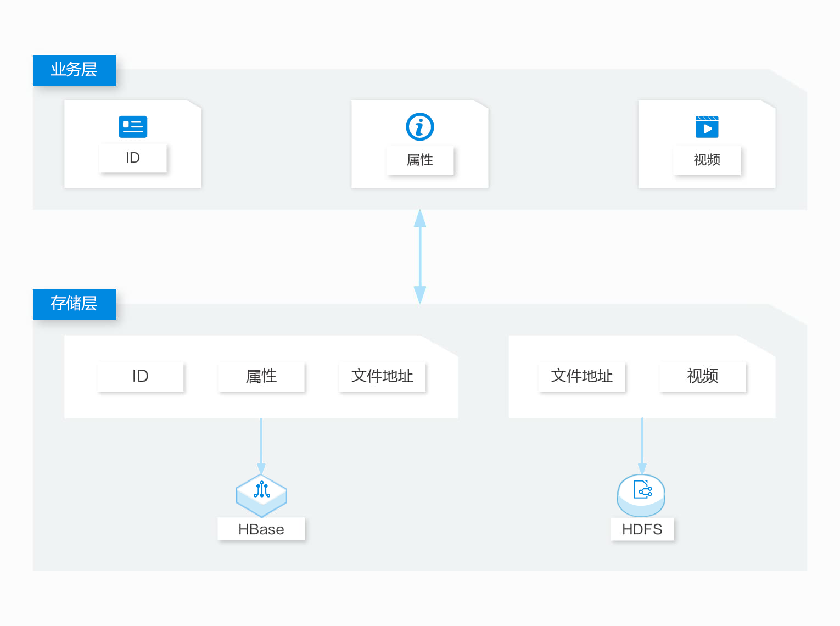Click 文件地址 box next to 属性
This screenshot has width=840, height=626.
[382, 377]
